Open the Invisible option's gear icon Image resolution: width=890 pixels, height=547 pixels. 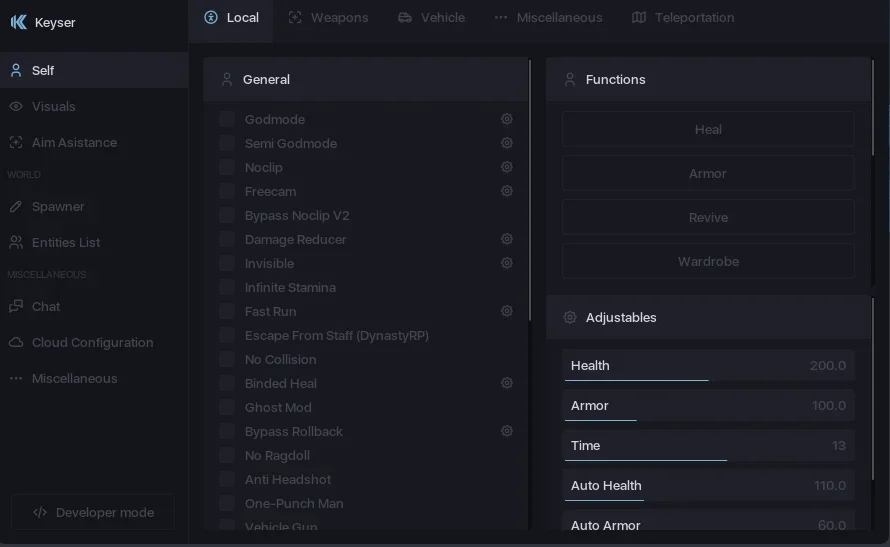point(507,263)
